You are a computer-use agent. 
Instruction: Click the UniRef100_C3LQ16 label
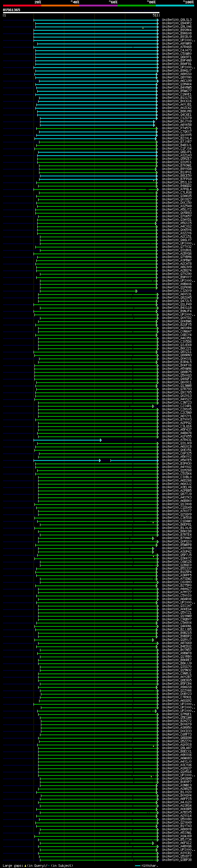click(x=176, y=426)
